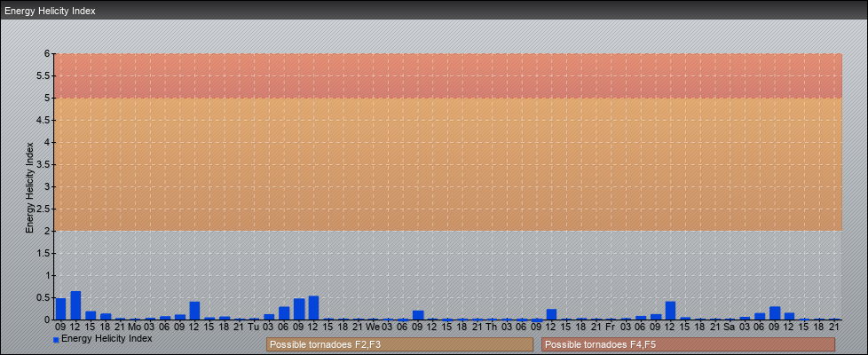The width and height of the screenshot is (868, 355).
Task: Click the We day label on x-axis
Action: (x=373, y=327)
